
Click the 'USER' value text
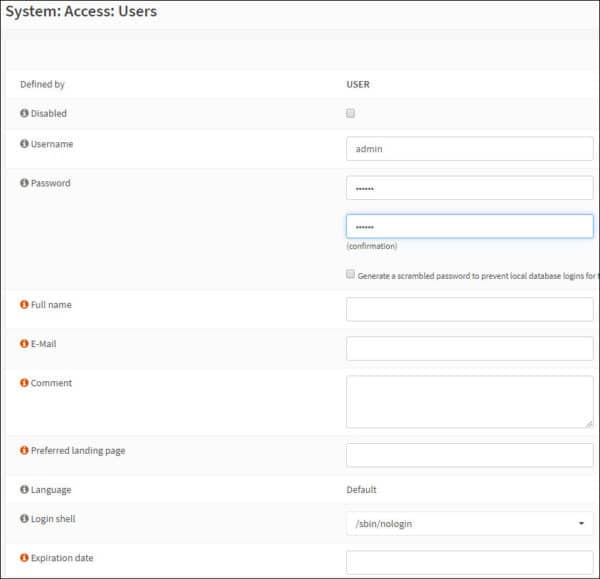[x=358, y=84]
